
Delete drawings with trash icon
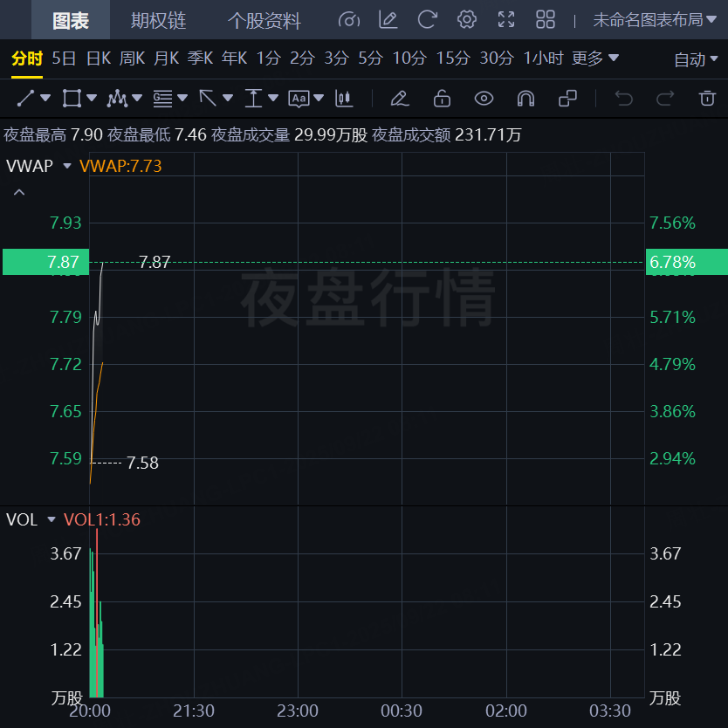click(707, 98)
